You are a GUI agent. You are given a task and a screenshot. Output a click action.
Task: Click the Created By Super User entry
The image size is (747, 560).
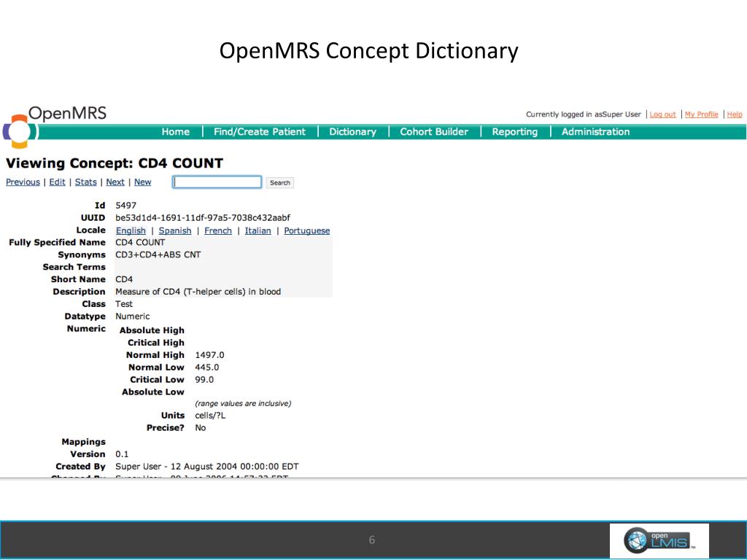click(206, 467)
